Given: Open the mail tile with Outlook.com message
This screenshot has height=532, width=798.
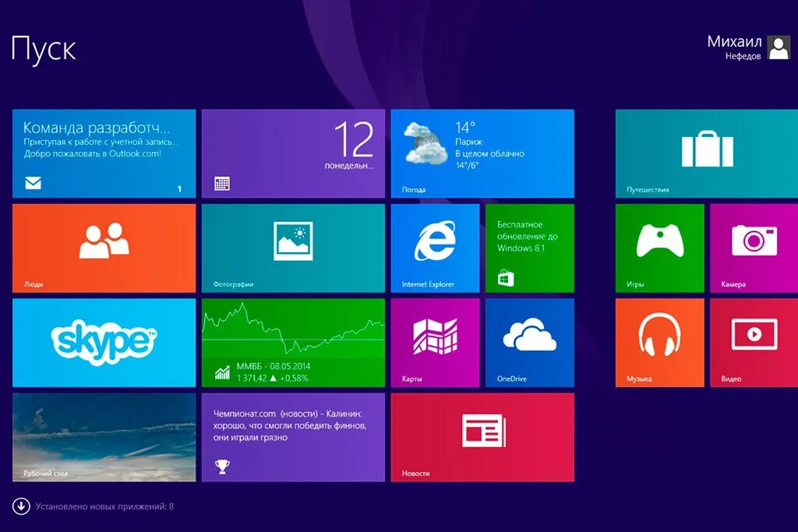Looking at the screenshot, I should 103,153.
